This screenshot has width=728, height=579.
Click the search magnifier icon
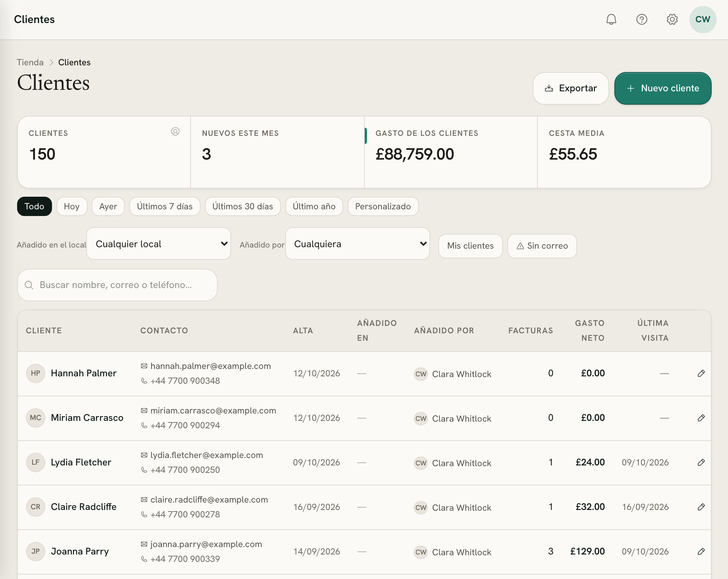click(x=29, y=285)
